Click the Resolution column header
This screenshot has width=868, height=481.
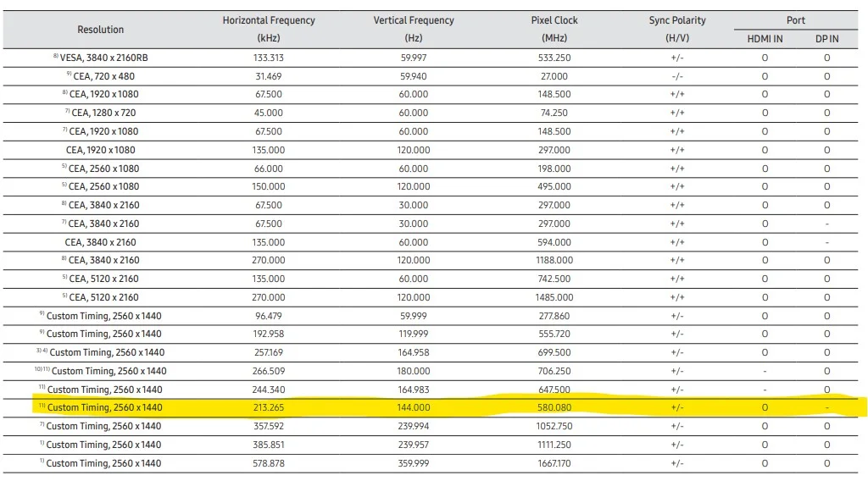point(100,30)
